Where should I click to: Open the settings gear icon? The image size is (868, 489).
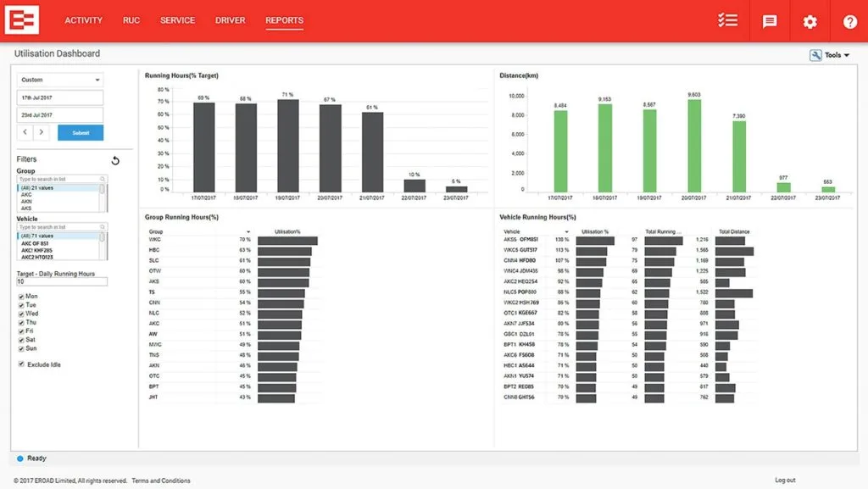tap(810, 21)
